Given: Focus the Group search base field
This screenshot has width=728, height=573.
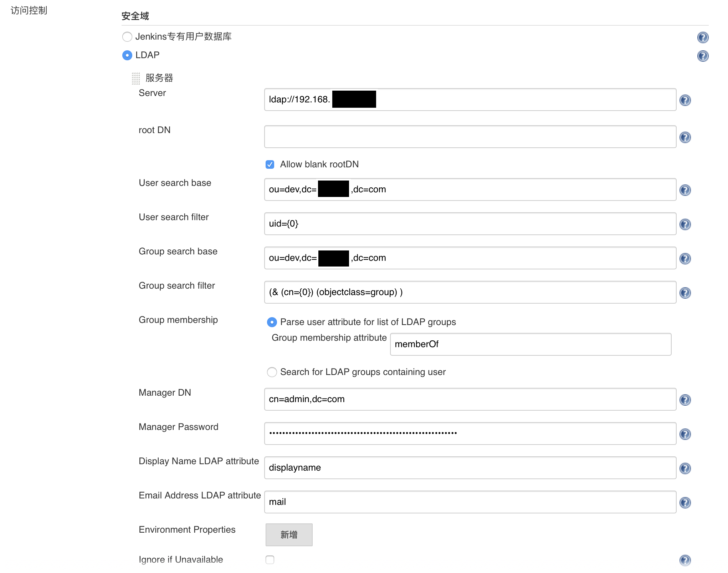Looking at the screenshot, I should coord(470,258).
